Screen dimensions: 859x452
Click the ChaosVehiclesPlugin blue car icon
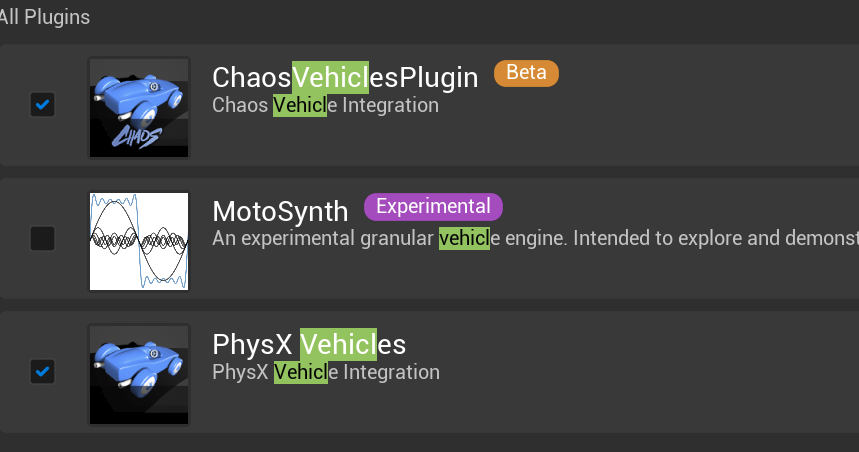tap(139, 107)
